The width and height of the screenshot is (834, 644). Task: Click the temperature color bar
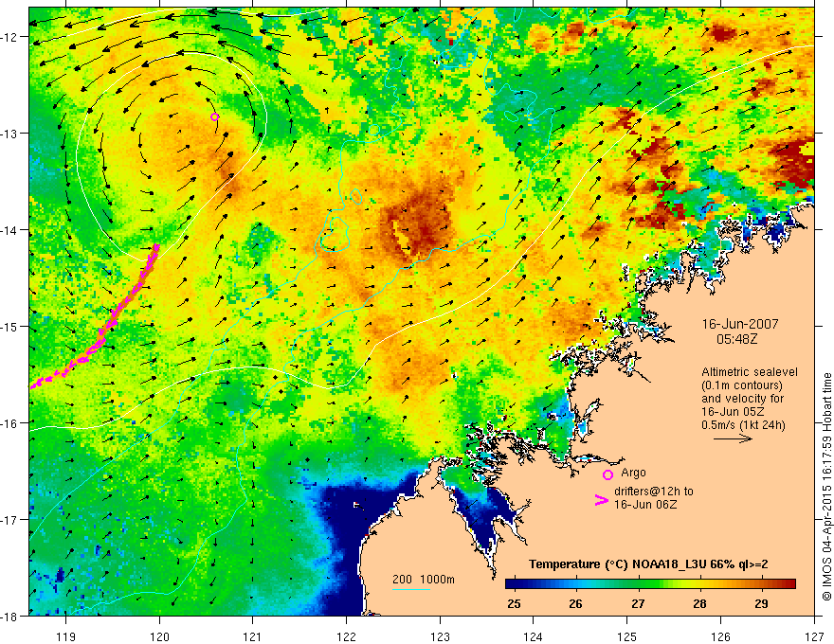650,584
